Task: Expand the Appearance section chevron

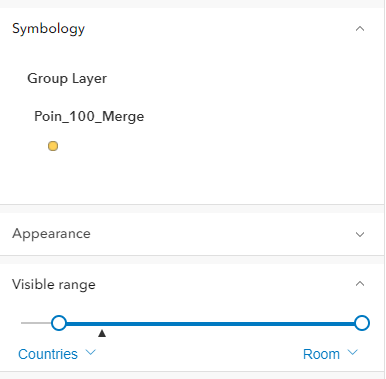Action: coord(360,234)
